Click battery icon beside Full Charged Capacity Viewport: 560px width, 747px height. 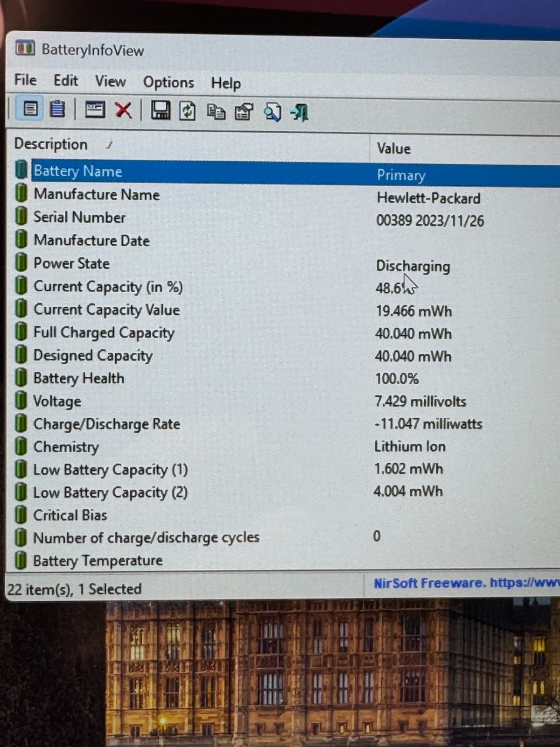tap(21, 331)
